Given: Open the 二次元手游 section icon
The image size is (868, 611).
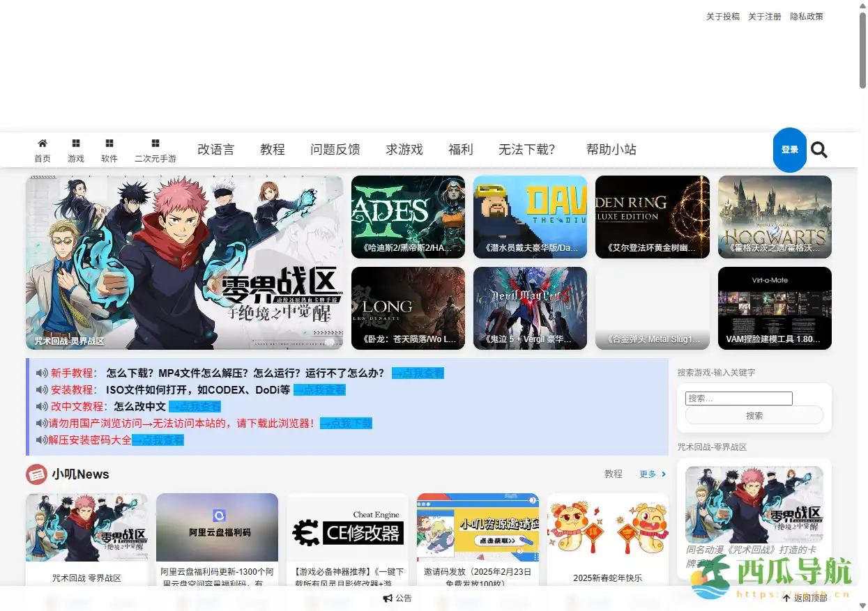Looking at the screenshot, I should point(155,144).
